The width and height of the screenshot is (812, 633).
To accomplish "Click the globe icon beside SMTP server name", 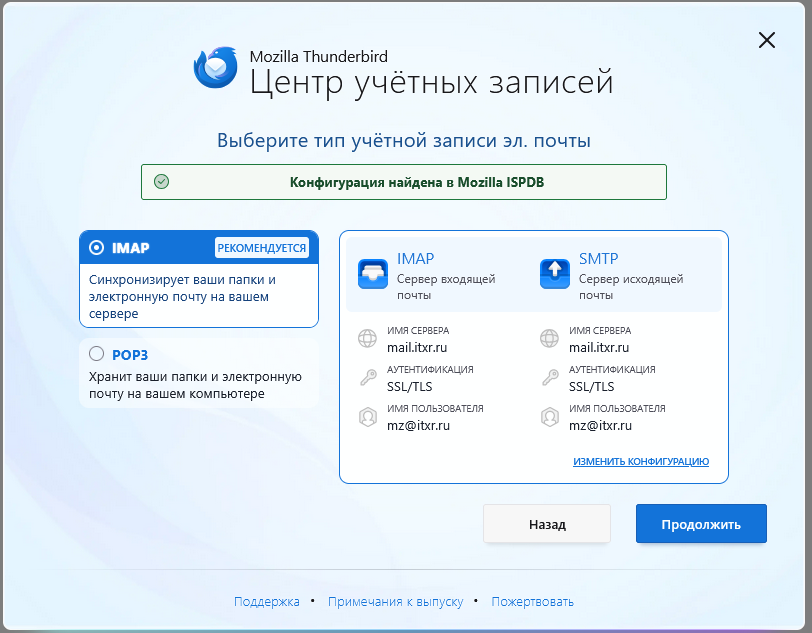I will pyautogui.click(x=549, y=339).
